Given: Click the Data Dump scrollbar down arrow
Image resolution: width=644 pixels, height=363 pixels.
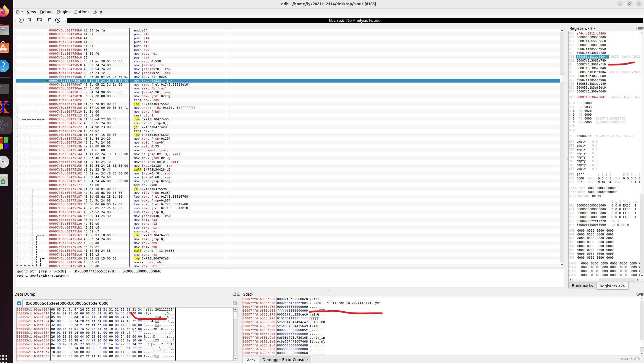Looking at the screenshot, I should pyautogui.click(x=235, y=359).
